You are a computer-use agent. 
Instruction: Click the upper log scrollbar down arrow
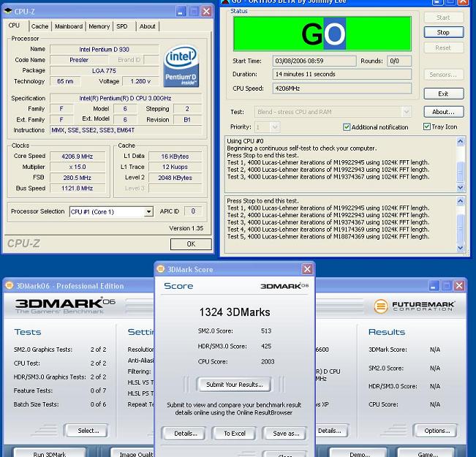pos(460,187)
